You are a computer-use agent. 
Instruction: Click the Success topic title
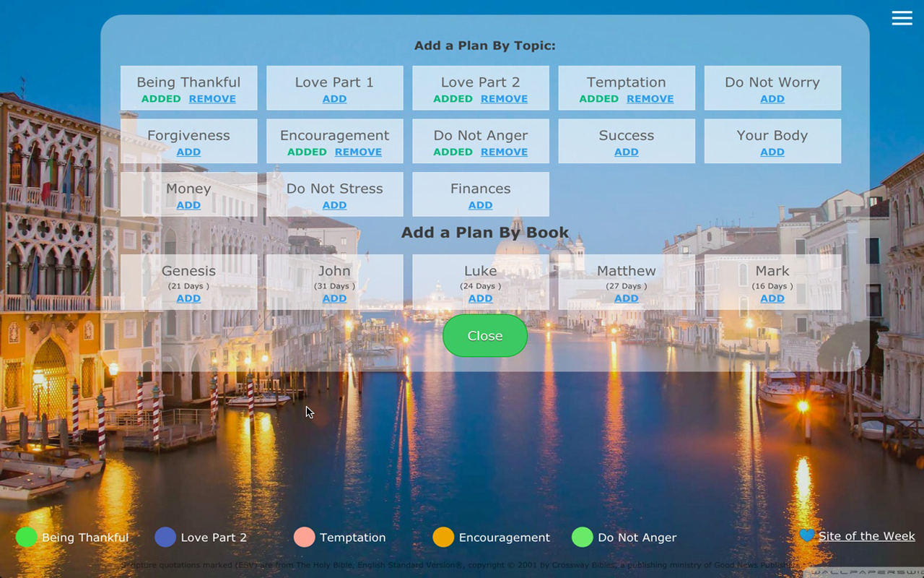(627, 135)
